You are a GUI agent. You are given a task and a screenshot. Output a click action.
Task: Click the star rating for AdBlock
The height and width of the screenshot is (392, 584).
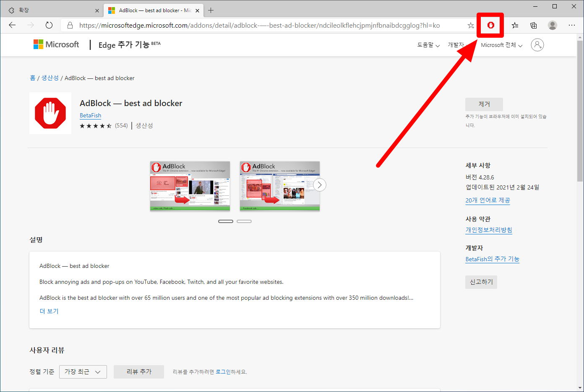click(96, 125)
